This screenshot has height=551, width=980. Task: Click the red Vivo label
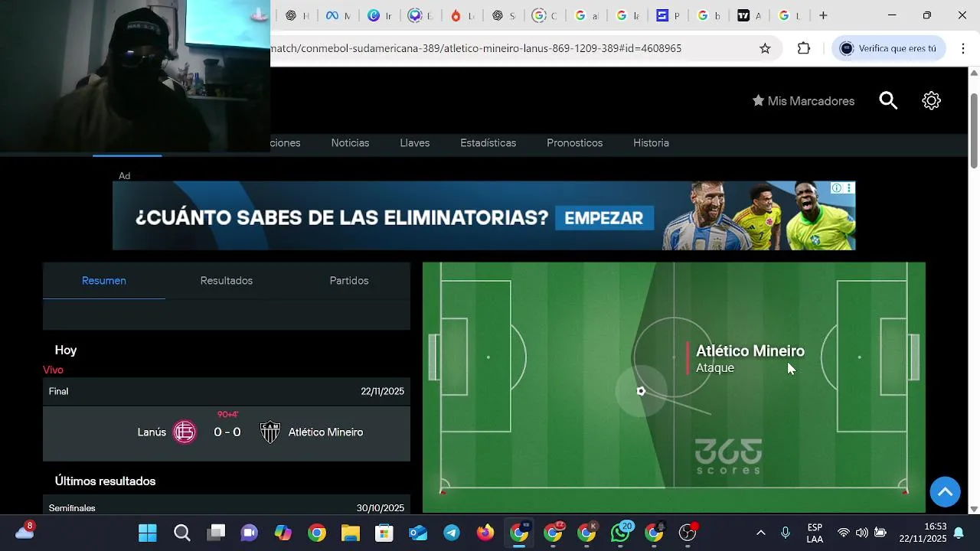tap(53, 370)
